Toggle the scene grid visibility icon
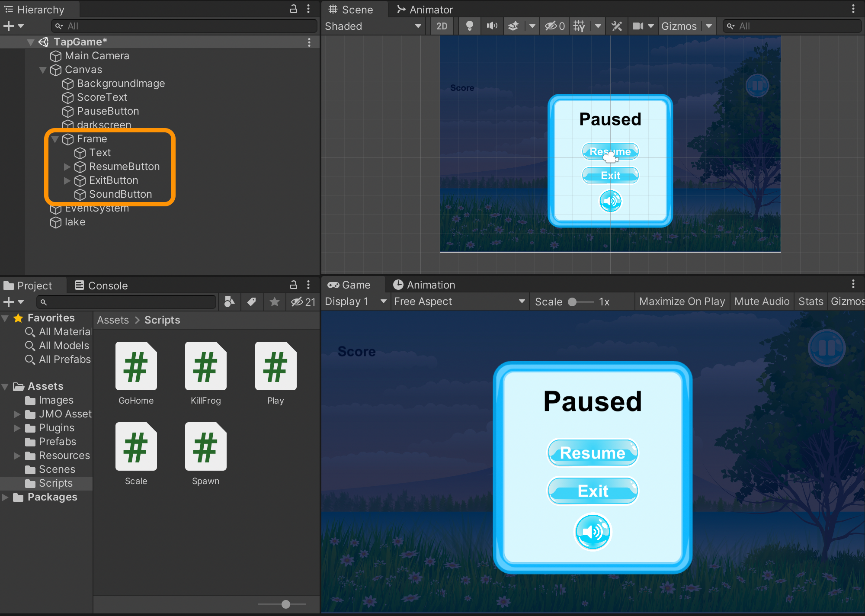This screenshot has width=865, height=616. tap(579, 26)
